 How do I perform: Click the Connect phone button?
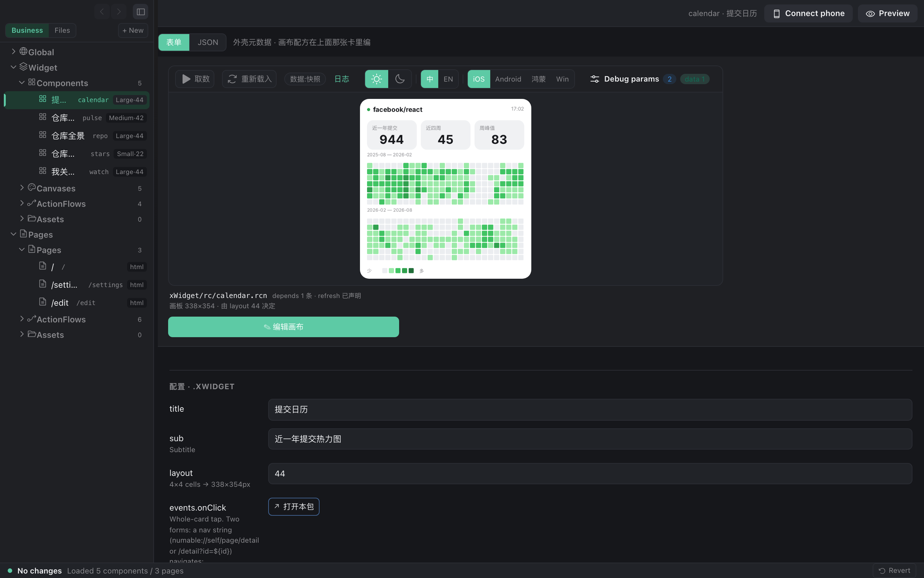click(808, 14)
